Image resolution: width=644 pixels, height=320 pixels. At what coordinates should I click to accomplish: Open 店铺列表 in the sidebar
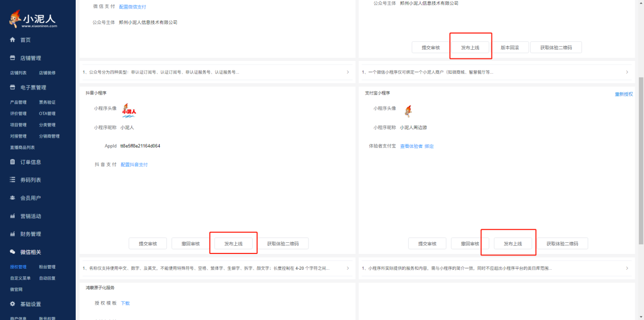point(18,73)
